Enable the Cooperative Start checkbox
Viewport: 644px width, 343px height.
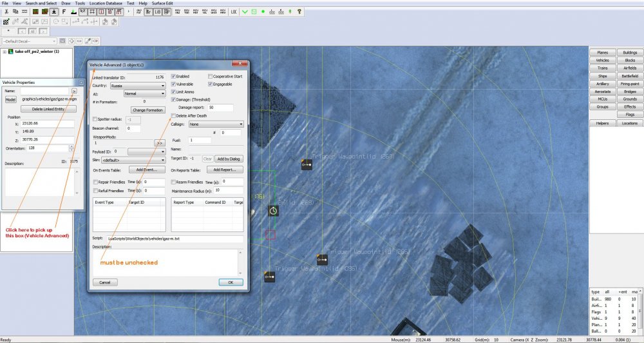pos(211,76)
